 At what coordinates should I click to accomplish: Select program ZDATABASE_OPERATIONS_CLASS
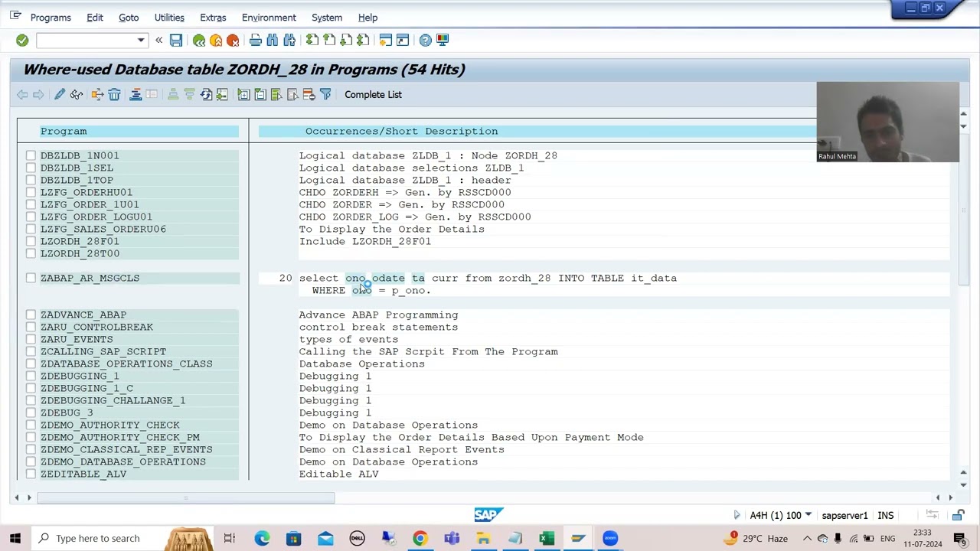pos(126,364)
